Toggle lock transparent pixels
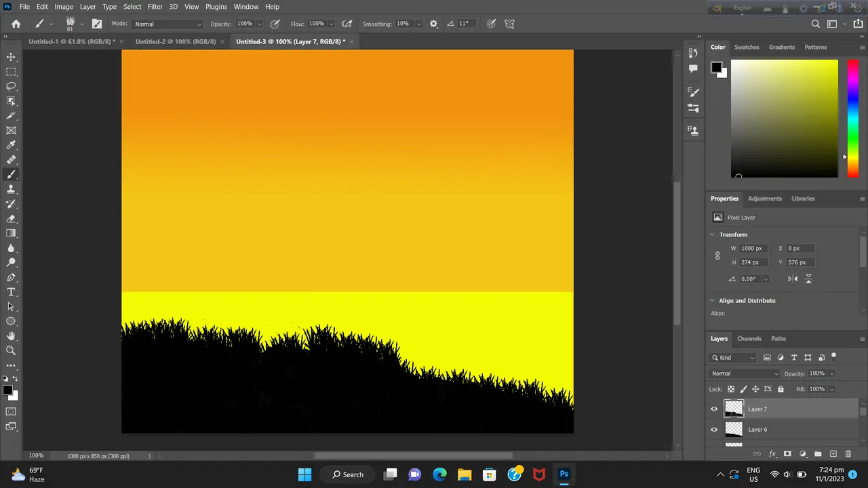The image size is (868, 488). pyautogui.click(x=731, y=389)
